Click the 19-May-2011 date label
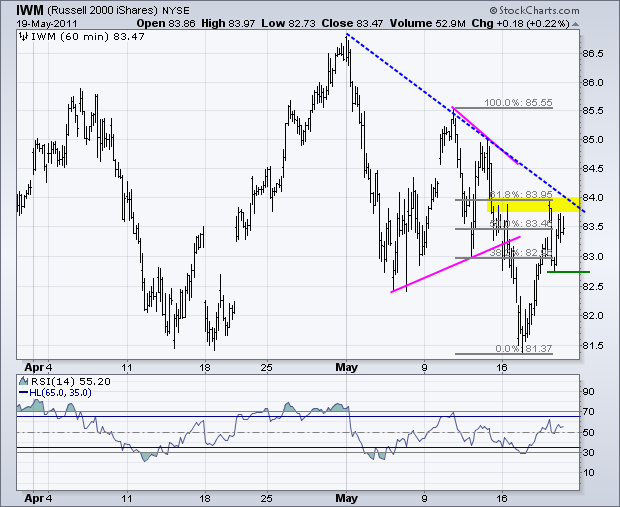Screen dimensions: 620x507 click(x=47, y=23)
